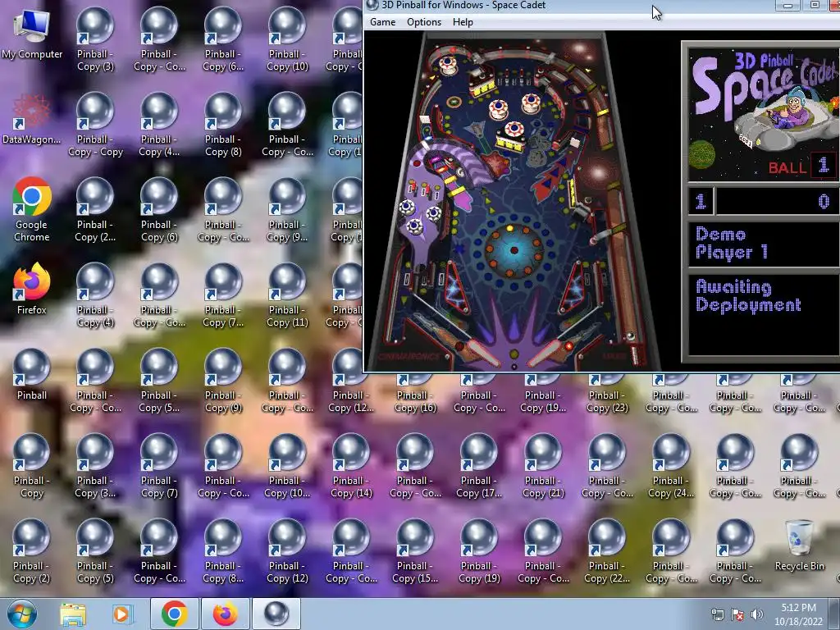
Task: Select Pinball - Copy (21) shortcut
Action: pos(543,465)
